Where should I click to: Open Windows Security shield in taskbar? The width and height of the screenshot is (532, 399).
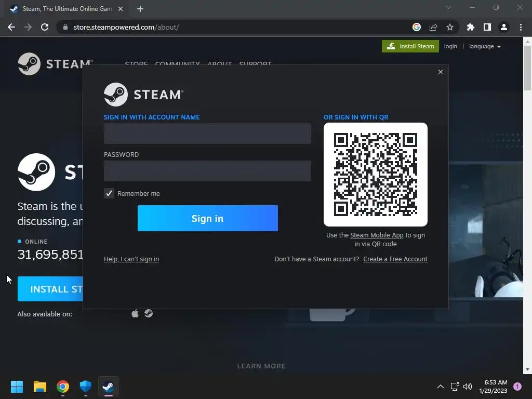pyautogui.click(x=86, y=387)
